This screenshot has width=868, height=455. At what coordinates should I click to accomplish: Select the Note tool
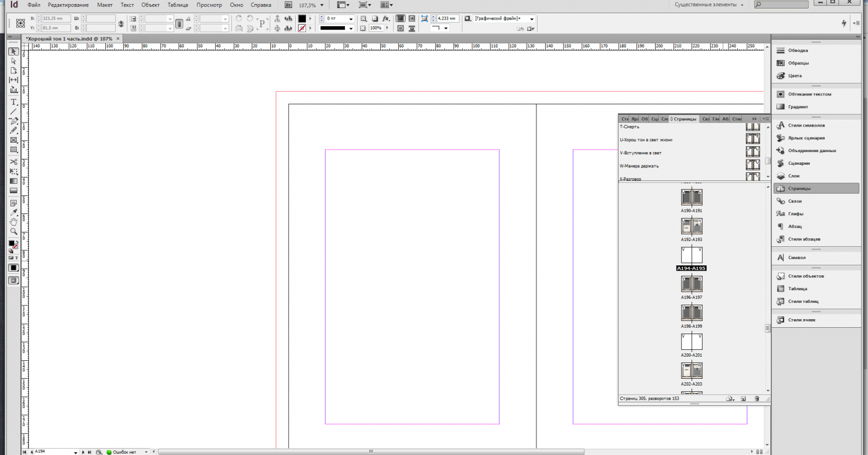click(13, 203)
